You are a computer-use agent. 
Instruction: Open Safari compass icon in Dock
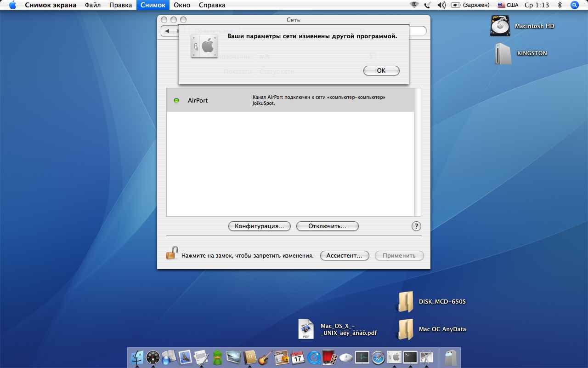378,357
